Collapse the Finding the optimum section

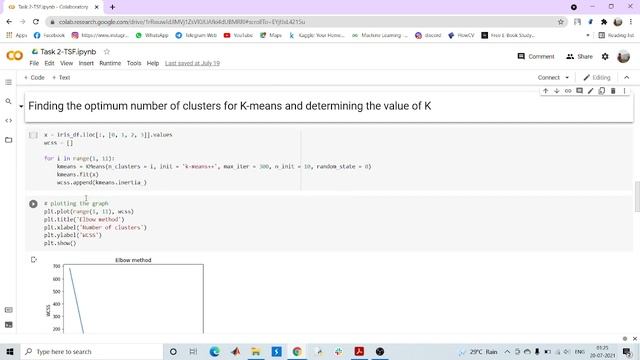point(21,107)
